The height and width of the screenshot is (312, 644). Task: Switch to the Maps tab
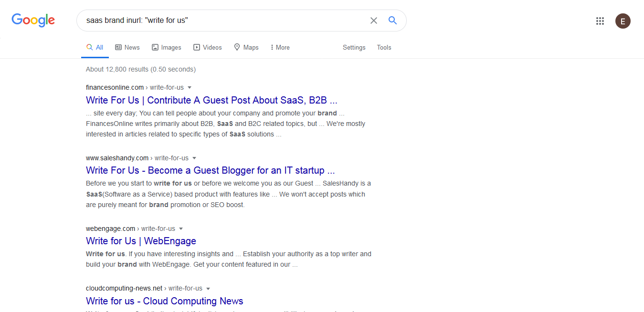246,47
